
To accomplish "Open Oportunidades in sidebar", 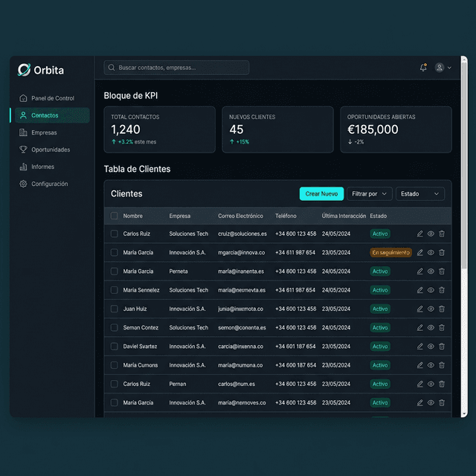I will pyautogui.click(x=52, y=149).
